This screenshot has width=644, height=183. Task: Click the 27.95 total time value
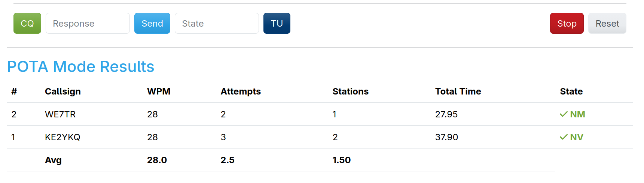[446, 114]
